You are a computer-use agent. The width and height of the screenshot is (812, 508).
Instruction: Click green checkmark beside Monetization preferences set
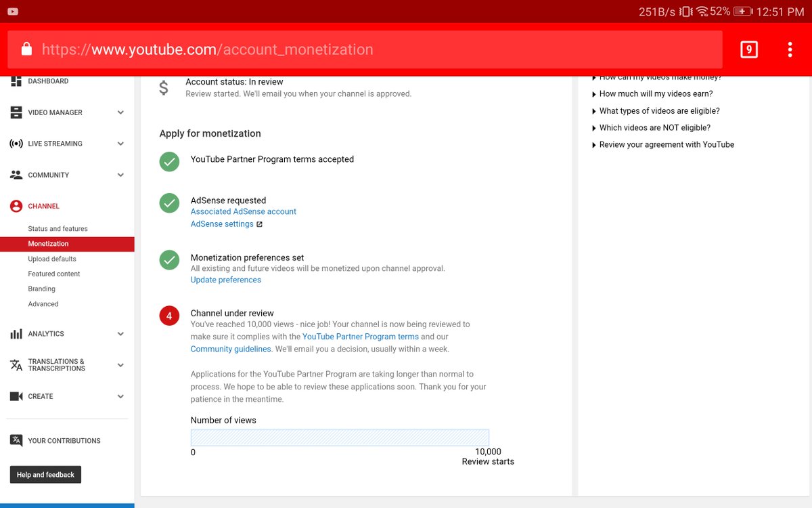coord(169,260)
